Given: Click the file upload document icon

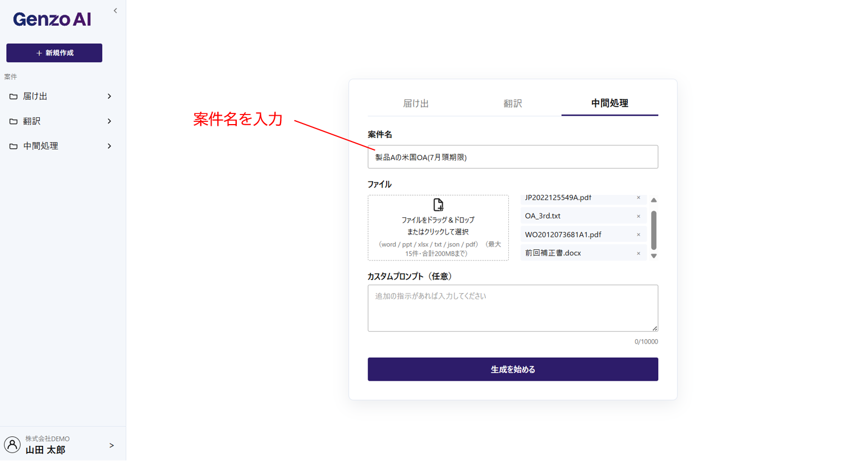Looking at the screenshot, I should [x=438, y=204].
